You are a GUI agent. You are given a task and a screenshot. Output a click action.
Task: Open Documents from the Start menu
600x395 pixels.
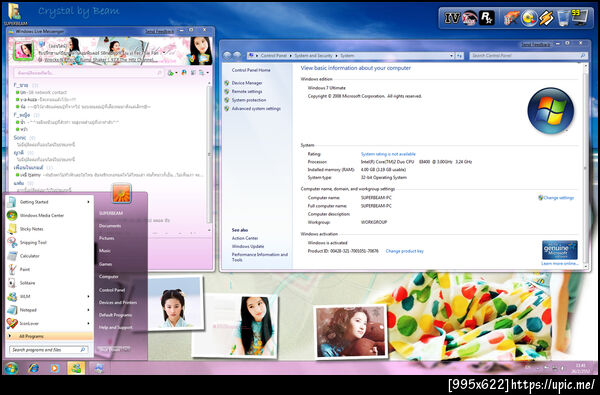(110, 226)
